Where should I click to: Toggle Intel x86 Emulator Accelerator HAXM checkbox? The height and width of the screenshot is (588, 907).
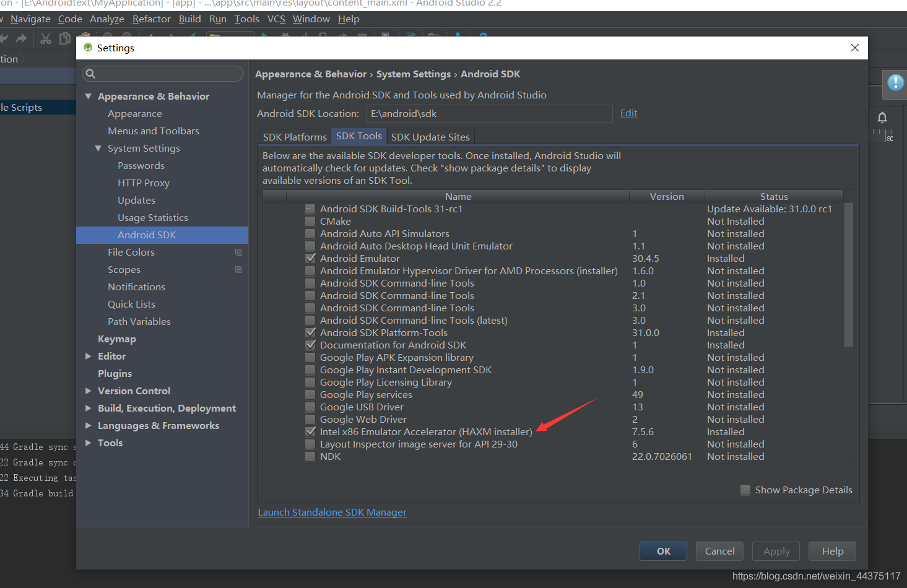click(310, 432)
